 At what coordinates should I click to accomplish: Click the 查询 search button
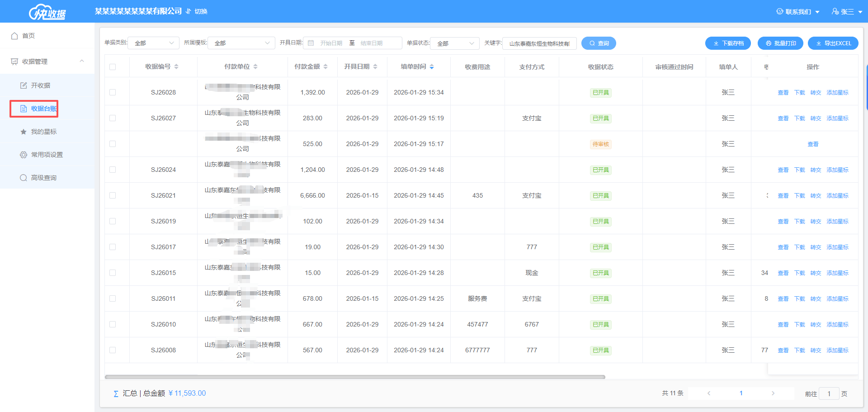click(x=599, y=43)
